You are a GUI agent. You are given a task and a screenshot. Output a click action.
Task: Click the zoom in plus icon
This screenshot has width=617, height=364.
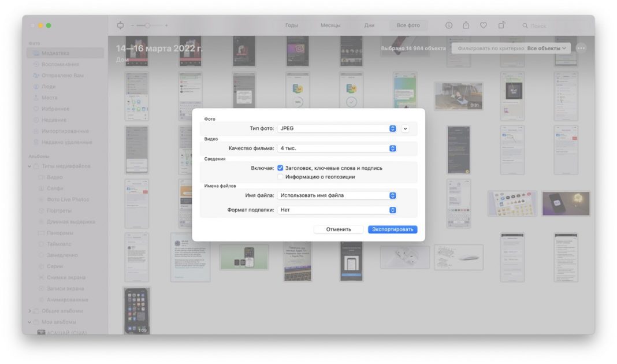coord(166,25)
